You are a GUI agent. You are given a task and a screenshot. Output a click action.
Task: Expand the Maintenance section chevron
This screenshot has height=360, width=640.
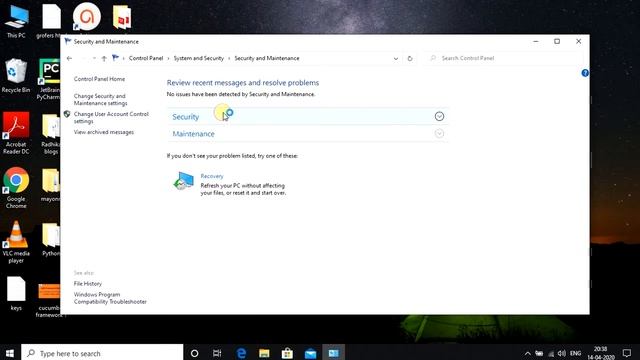coord(439,133)
